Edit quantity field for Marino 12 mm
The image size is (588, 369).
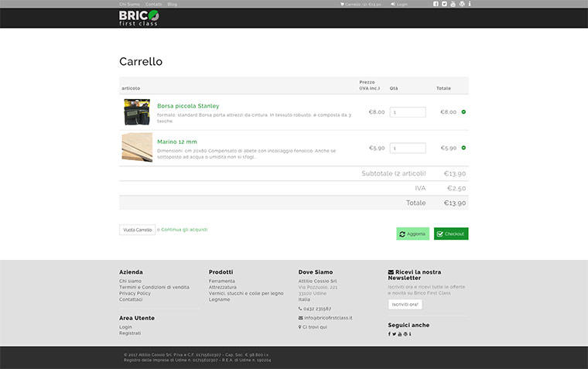(408, 148)
